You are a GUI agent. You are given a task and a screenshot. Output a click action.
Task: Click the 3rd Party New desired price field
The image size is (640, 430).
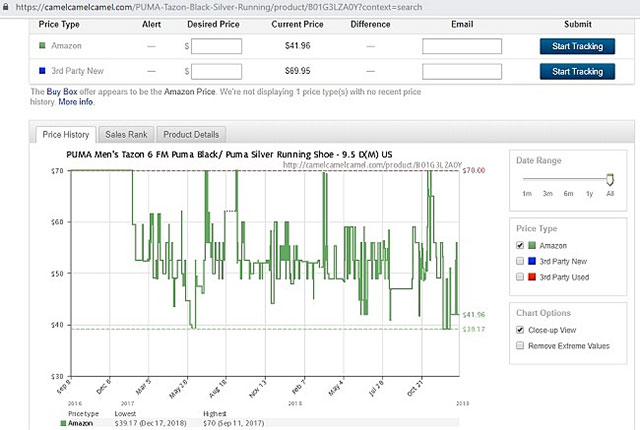pyautogui.click(x=216, y=71)
